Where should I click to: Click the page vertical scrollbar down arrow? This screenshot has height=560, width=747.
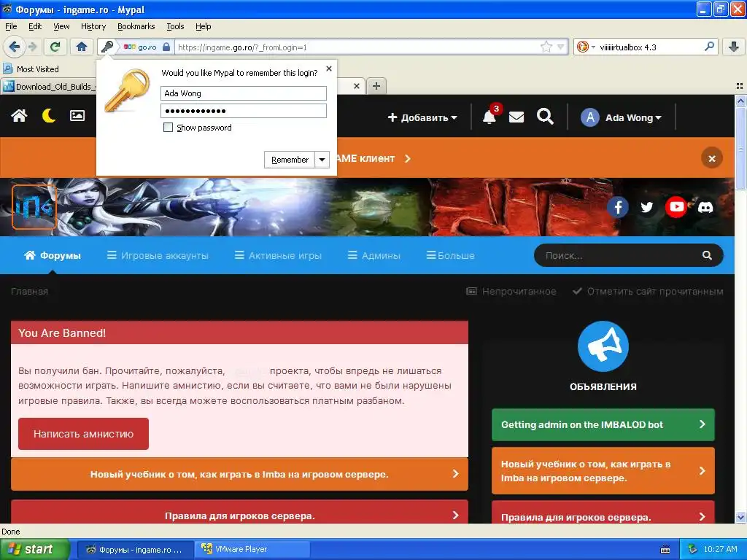740,518
